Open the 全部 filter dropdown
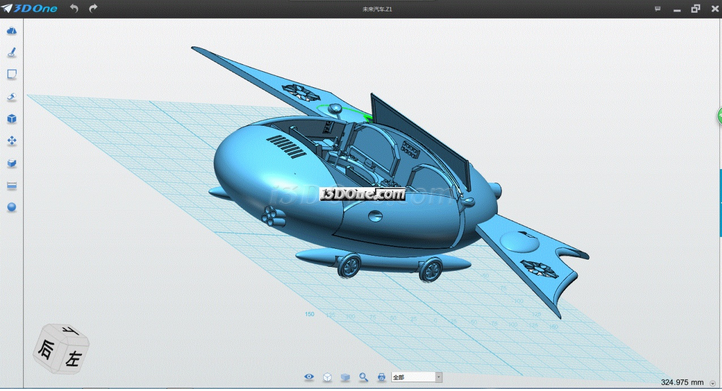This screenshot has height=391, width=722. click(417, 377)
